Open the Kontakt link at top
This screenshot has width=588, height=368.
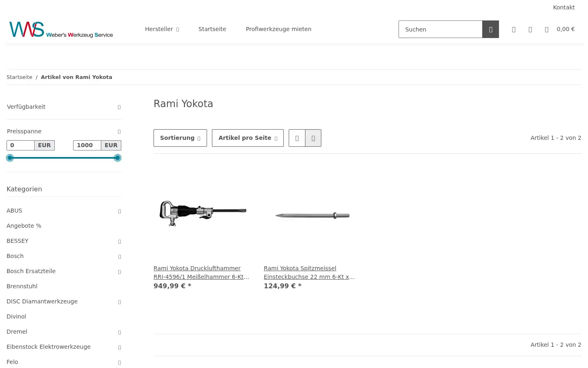[x=564, y=7]
